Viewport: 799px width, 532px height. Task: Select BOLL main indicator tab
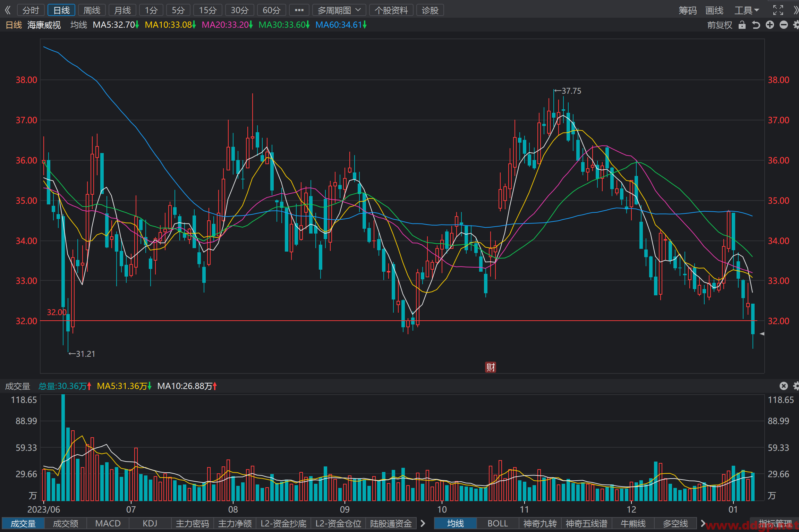(x=498, y=523)
